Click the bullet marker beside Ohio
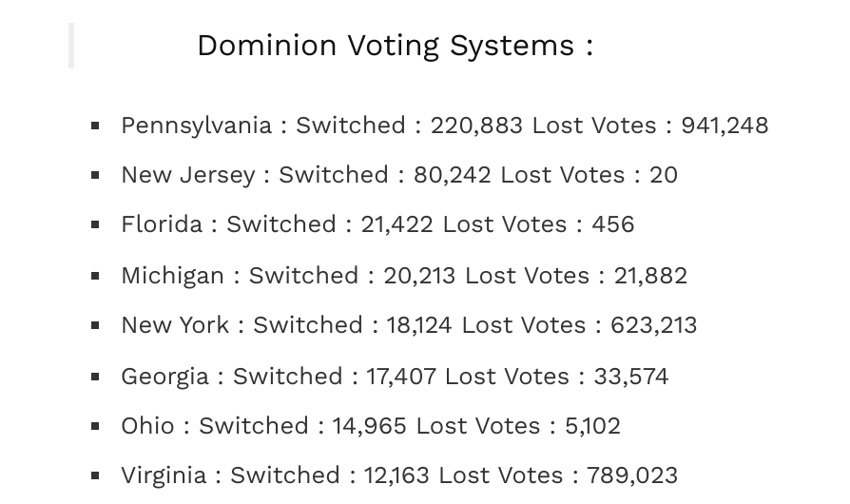 click(95, 427)
